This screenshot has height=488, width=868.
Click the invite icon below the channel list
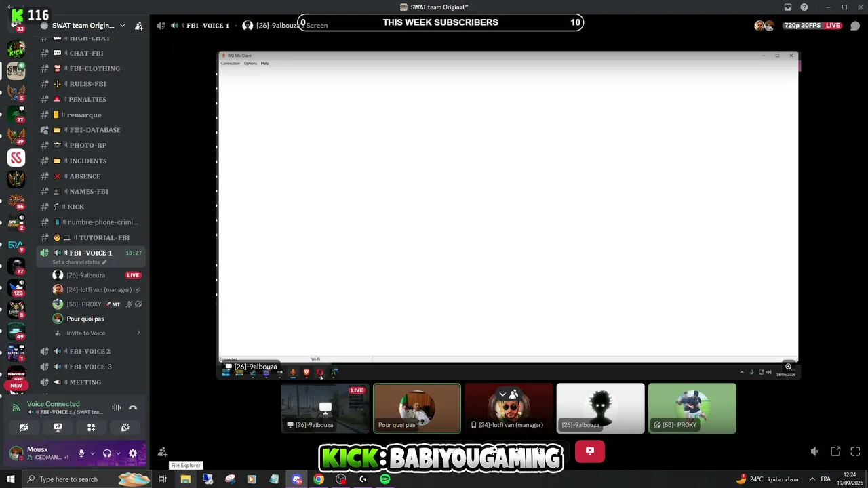pyautogui.click(x=162, y=452)
